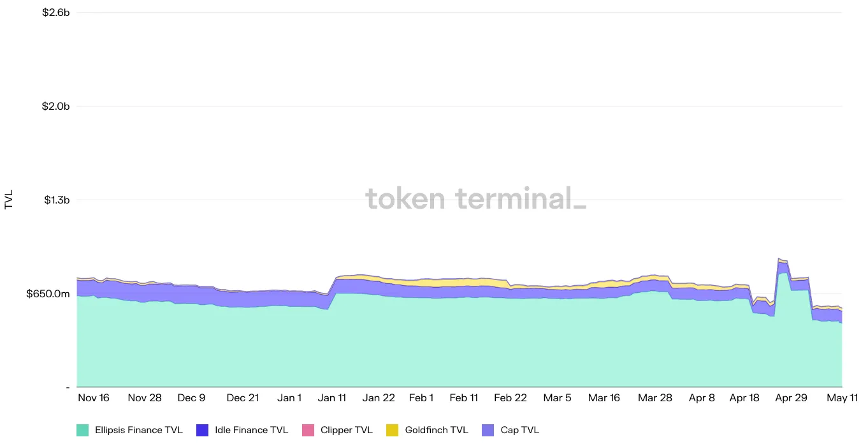Click the Goldfinch TVL yellow swatch

pyautogui.click(x=393, y=431)
